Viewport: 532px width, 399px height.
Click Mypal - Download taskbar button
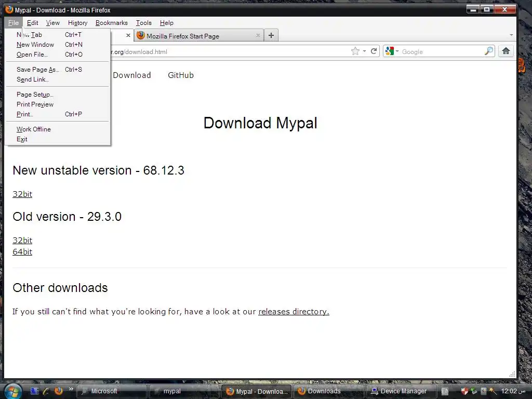256,391
